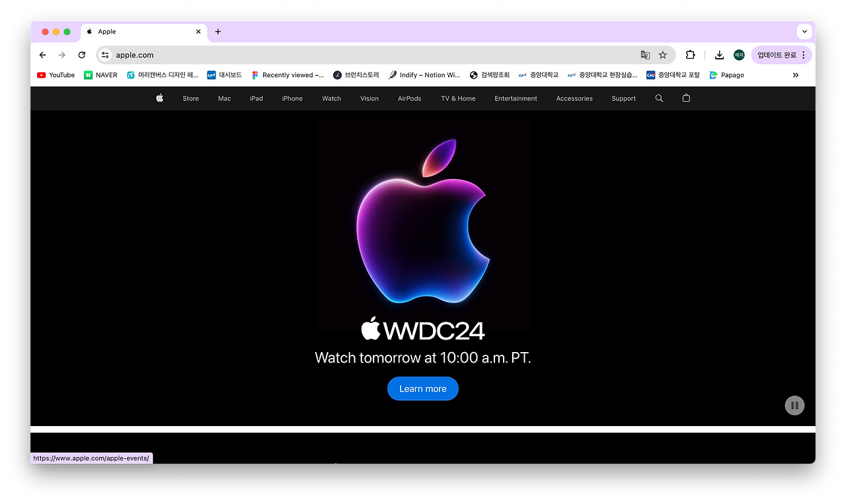Pause the hero animation
846x504 pixels.
(794, 405)
